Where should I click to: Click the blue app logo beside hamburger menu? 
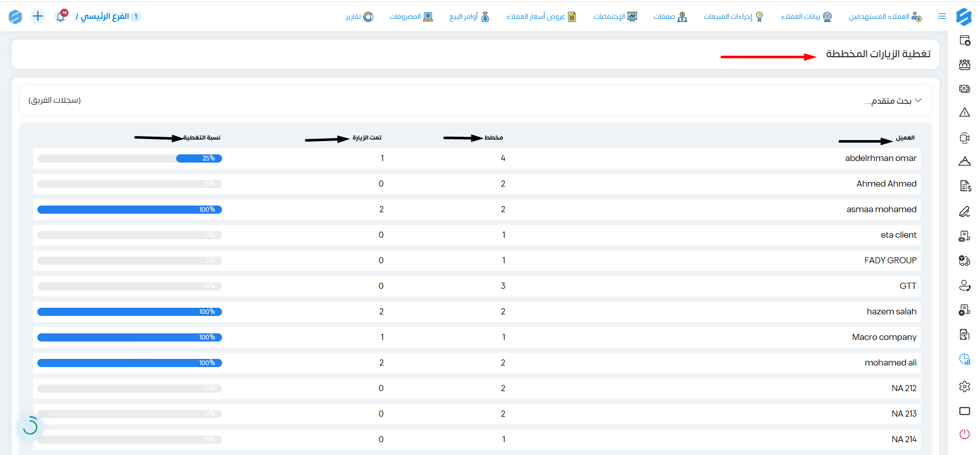point(964,16)
